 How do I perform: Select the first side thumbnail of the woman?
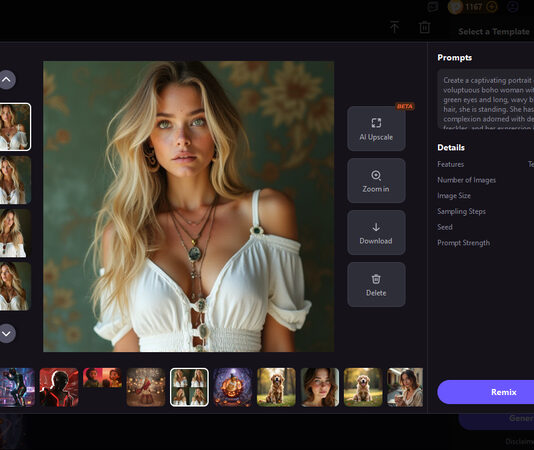pos(15,127)
